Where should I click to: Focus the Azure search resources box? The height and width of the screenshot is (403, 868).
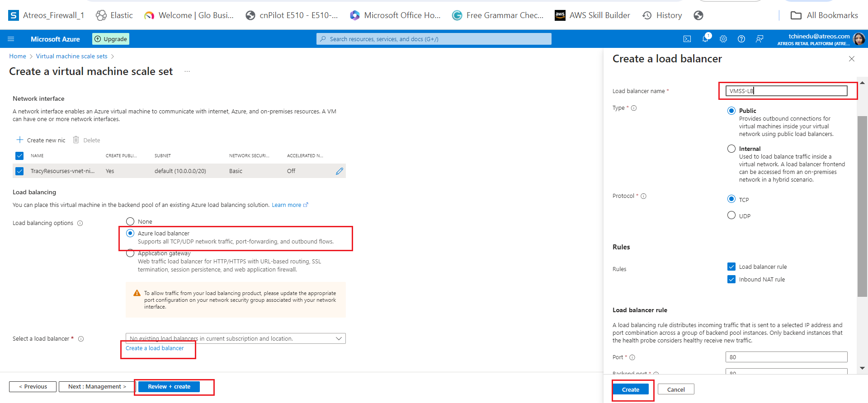(434, 39)
